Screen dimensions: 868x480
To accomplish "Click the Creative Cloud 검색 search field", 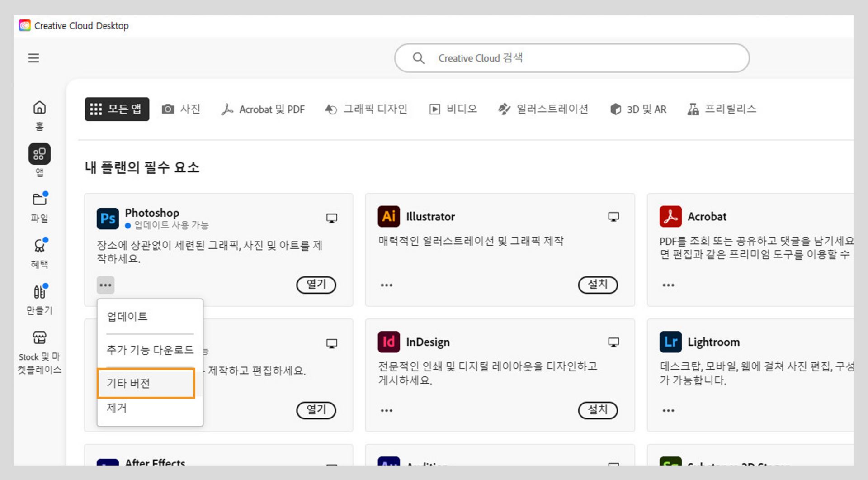I will click(x=572, y=58).
